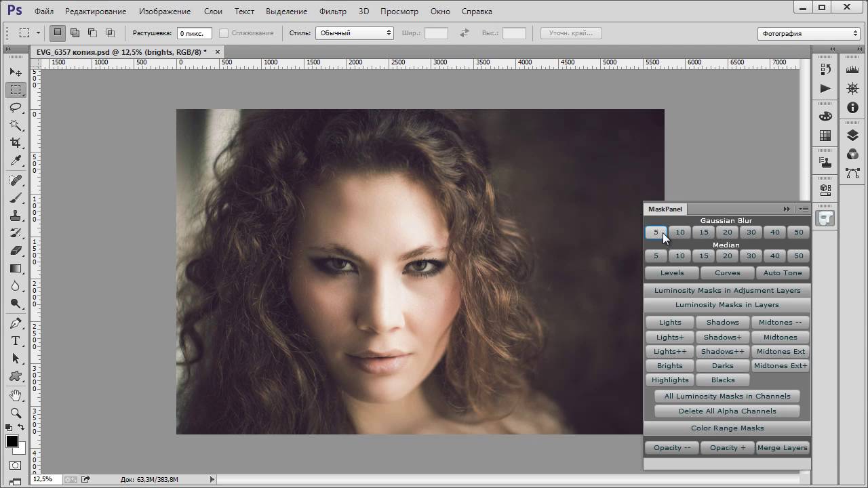This screenshot has height=488, width=868.
Task: Select the Healing Brush tool
Action: click(16, 180)
